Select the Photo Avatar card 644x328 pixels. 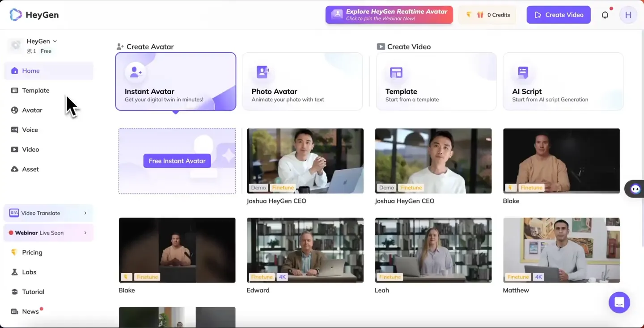tap(302, 81)
